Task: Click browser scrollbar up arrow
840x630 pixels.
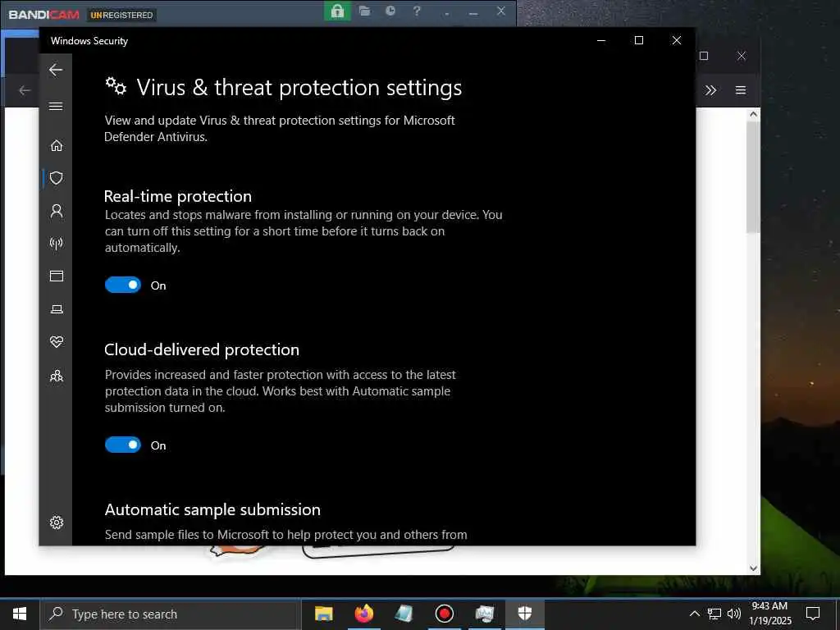Action: [753, 114]
